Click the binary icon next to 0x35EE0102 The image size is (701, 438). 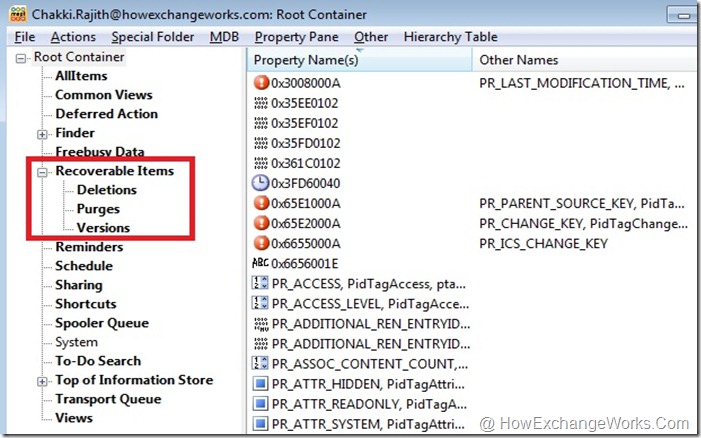262,103
